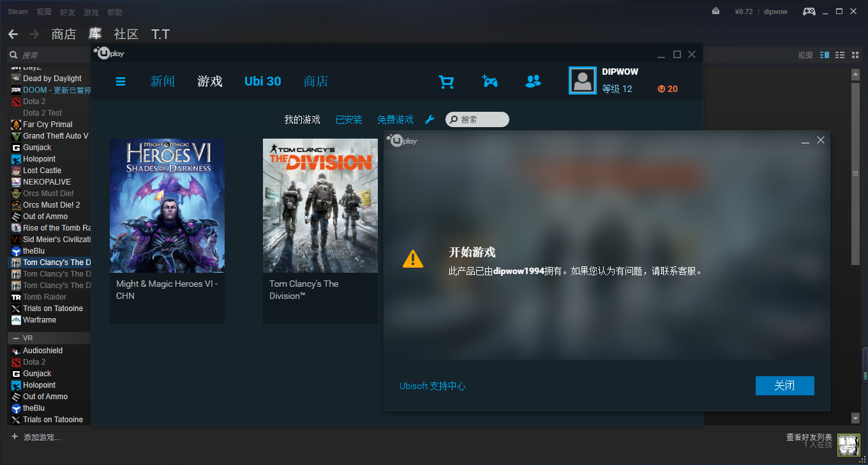Open the Uplay shopping cart

[446, 82]
